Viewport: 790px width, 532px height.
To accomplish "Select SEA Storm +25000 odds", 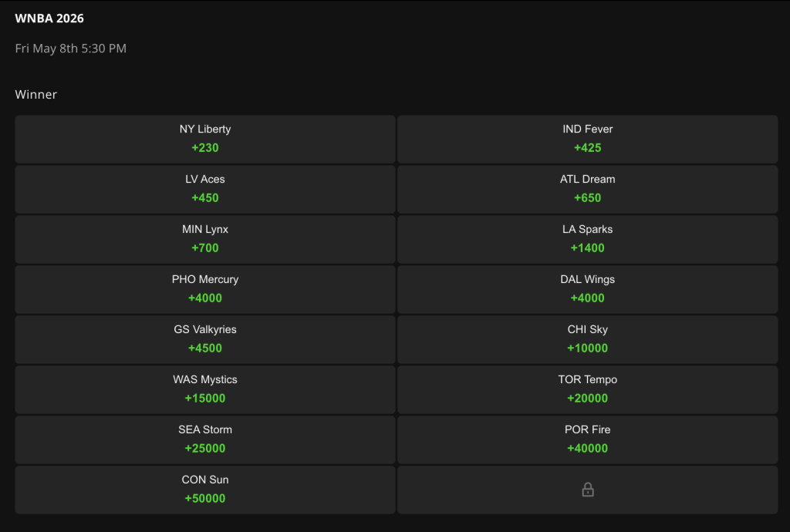I will click(x=205, y=440).
